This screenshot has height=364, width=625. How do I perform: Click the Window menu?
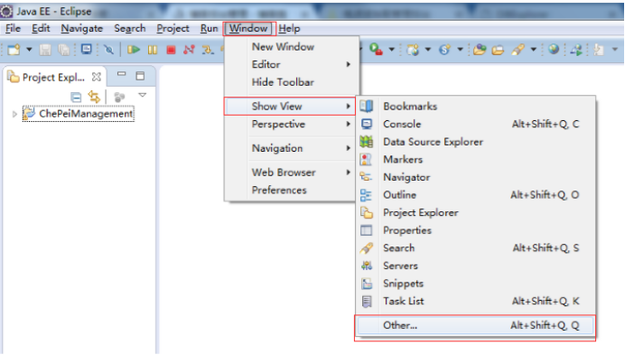pyautogui.click(x=248, y=29)
